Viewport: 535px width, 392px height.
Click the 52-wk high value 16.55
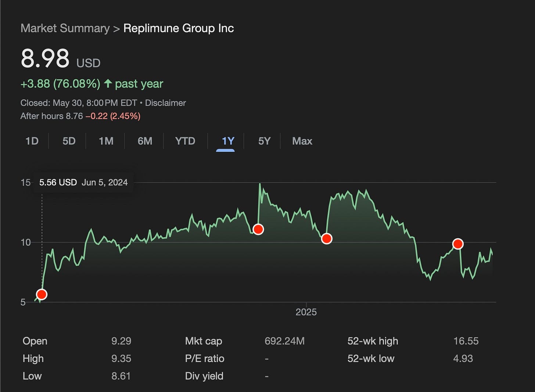coord(466,341)
